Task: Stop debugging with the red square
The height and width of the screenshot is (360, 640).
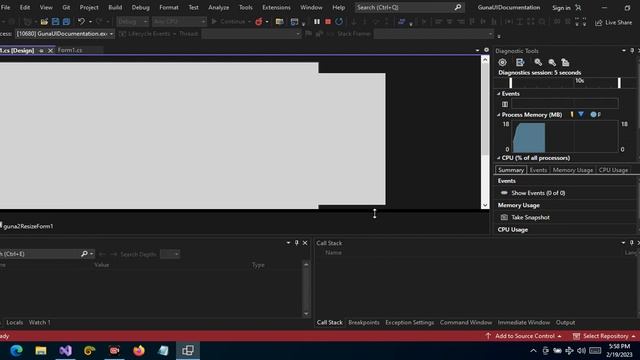Action: pyautogui.click(x=328, y=22)
